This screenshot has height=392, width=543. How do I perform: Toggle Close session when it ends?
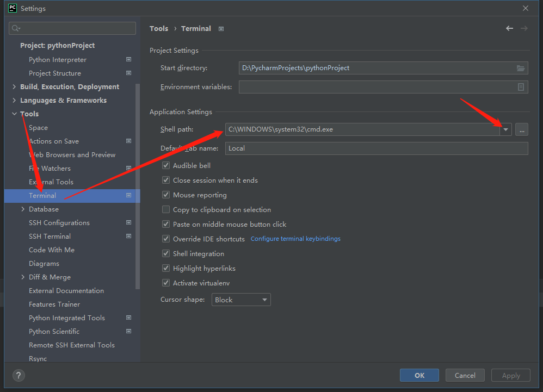tap(166, 181)
